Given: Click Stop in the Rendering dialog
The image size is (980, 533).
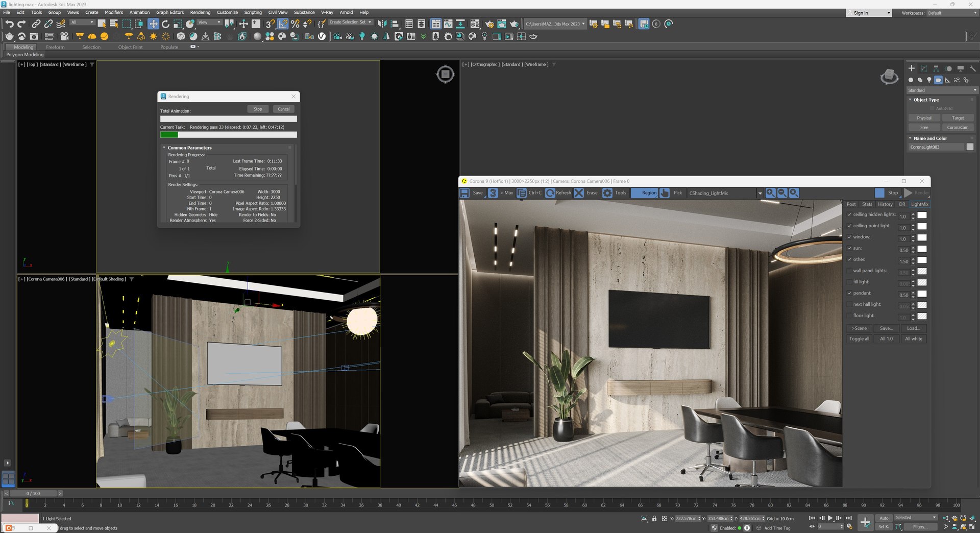Looking at the screenshot, I should (258, 109).
